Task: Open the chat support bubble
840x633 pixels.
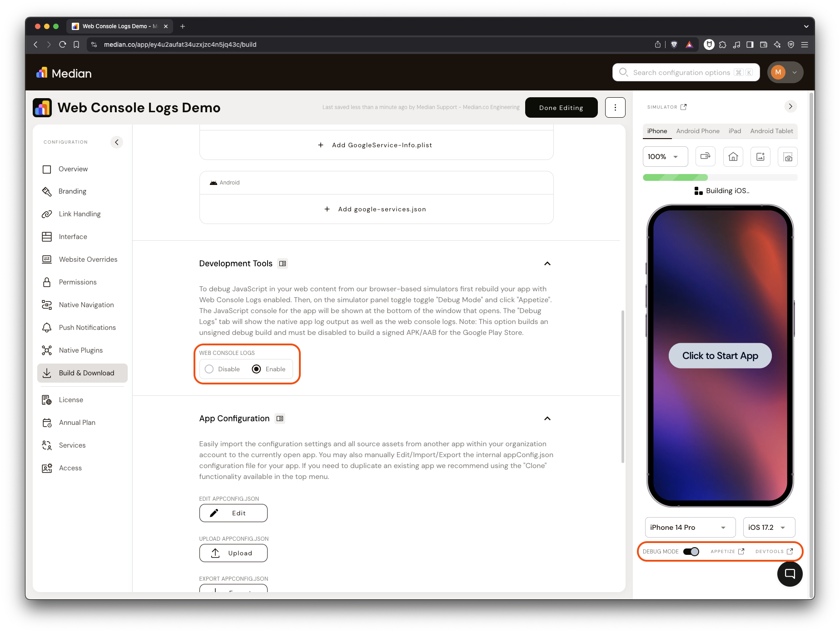Action: click(790, 574)
